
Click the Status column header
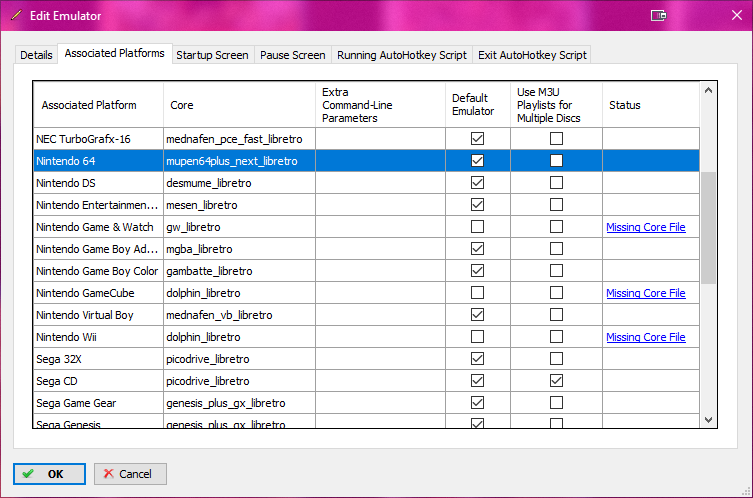pyautogui.click(x=651, y=105)
